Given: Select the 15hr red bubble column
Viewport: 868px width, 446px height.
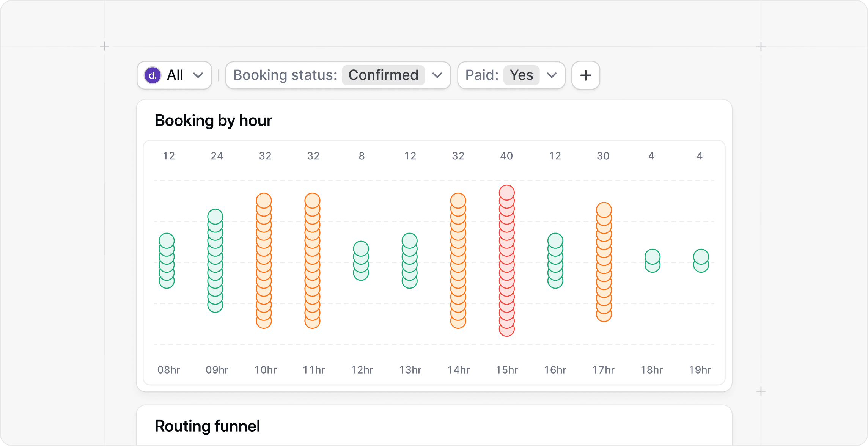Looking at the screenshot, I should pyautogui.click(x=506, y=261).
